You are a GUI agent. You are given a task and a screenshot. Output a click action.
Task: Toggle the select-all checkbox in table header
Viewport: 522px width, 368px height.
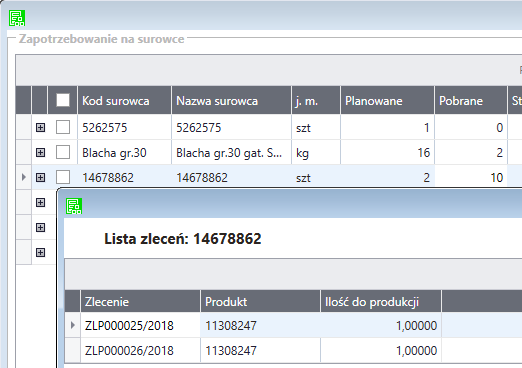pyautogui.click(x=63, y=100)
